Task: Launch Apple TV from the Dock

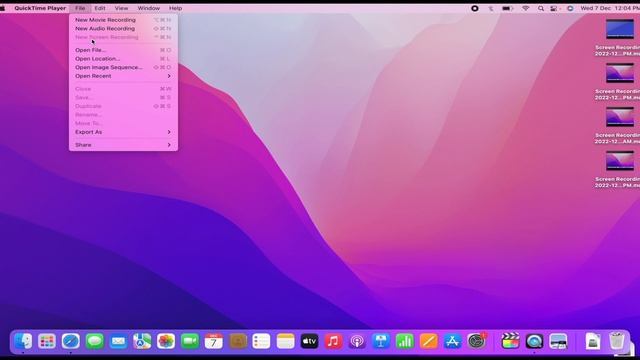Action: coord(309,341)
